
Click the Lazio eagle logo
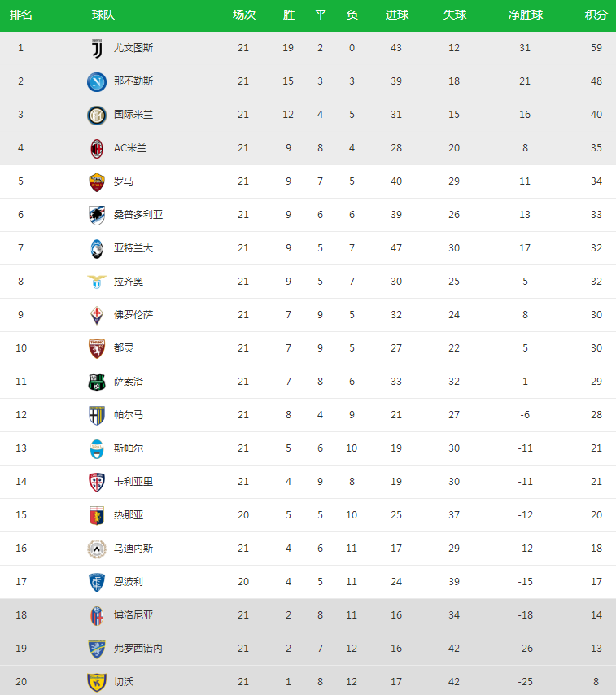tap(97, 282)
